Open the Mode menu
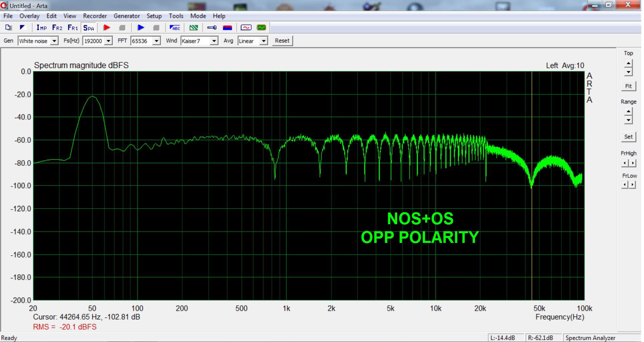The height and width of the screenshot is (342, 644). coord(198,16)
